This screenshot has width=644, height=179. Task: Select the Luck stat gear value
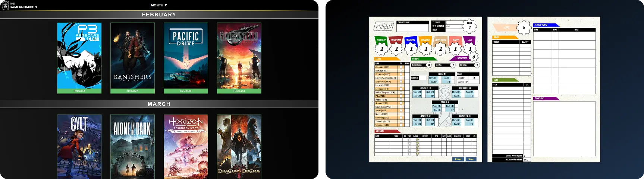click(x=470, y=49)
